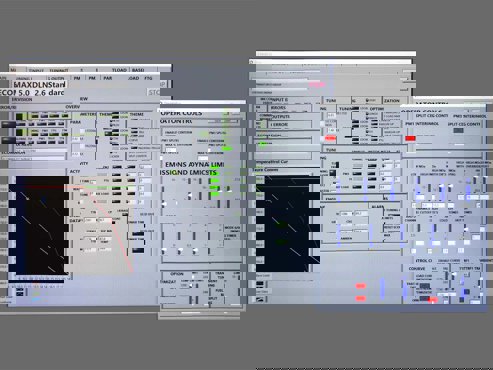Image resolution: width=493 pixels, height=370 pixels.
Task: Switch to the BASE tab
Action: pyautogui.click(x=138, y=70)
